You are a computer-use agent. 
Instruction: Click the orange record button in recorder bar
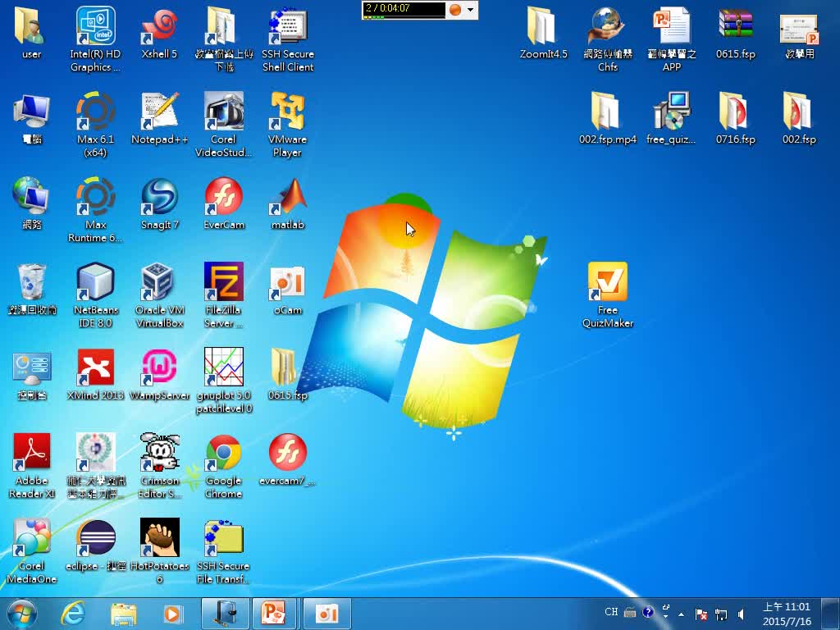[x=454, y=9]
